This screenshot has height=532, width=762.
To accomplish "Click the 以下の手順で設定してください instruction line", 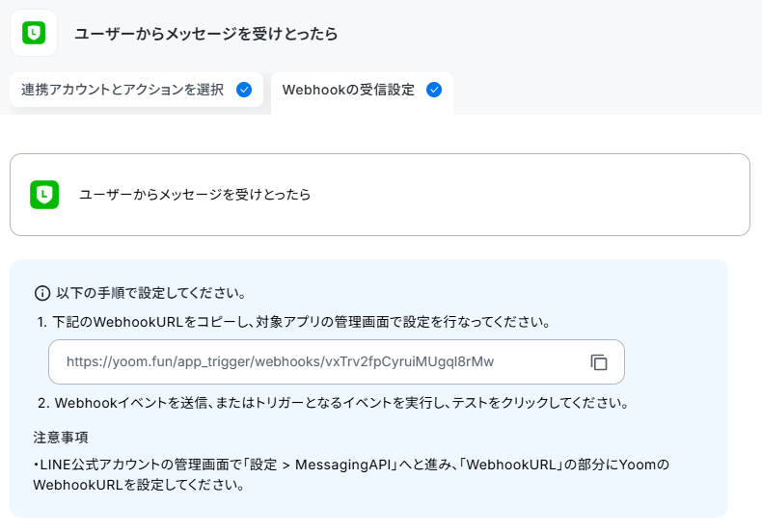I will (x=151, y=293).
